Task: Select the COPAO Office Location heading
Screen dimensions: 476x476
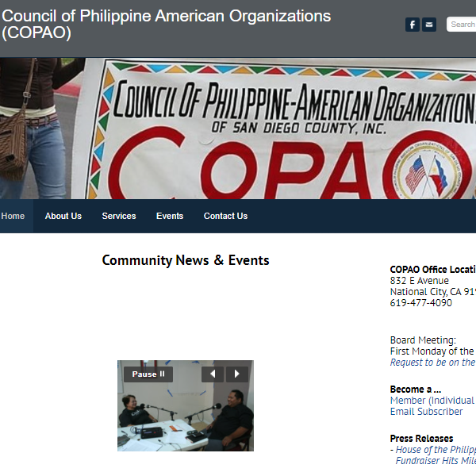Action: 433,269
